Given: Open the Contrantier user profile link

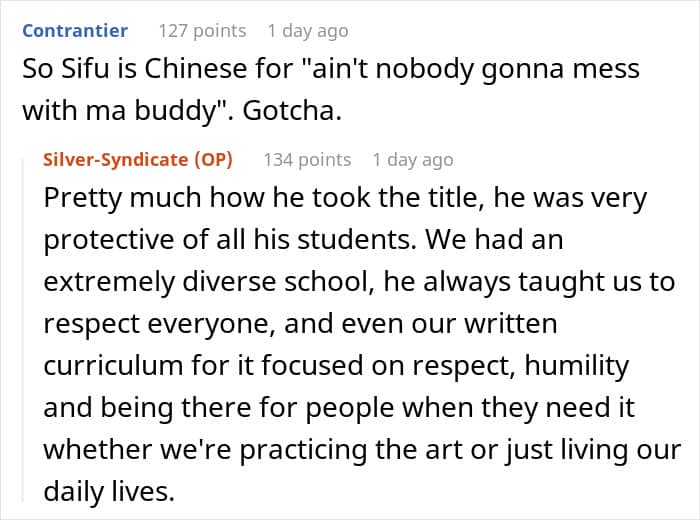Looking at the screenshot, I should 75,31.
